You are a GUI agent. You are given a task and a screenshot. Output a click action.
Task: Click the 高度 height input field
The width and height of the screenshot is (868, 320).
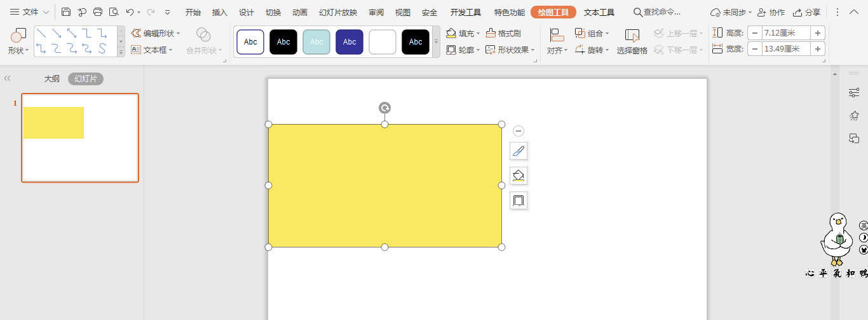tap(787, 33)
